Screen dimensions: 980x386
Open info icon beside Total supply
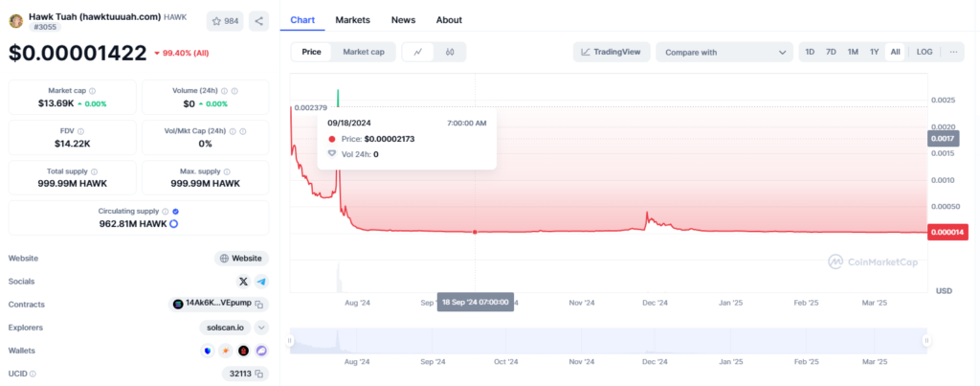tap(94, 171)
